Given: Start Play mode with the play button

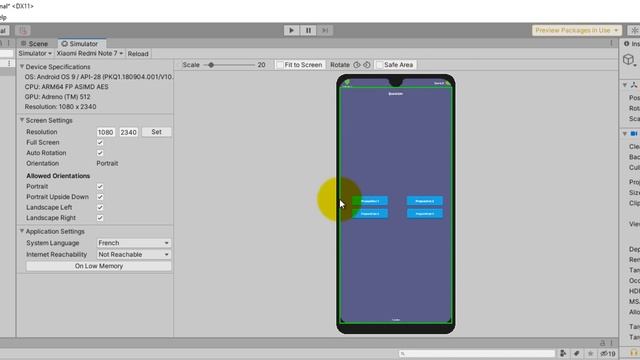Looking at the screenshot, I should 291,30.
